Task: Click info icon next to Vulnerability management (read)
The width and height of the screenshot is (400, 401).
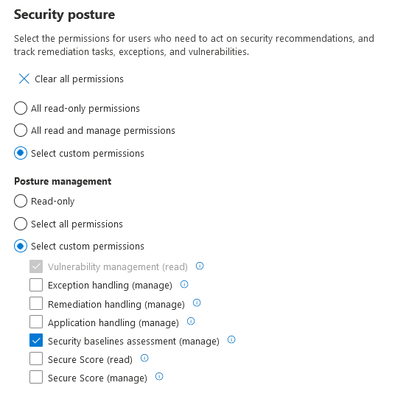Action: point(200,266)
